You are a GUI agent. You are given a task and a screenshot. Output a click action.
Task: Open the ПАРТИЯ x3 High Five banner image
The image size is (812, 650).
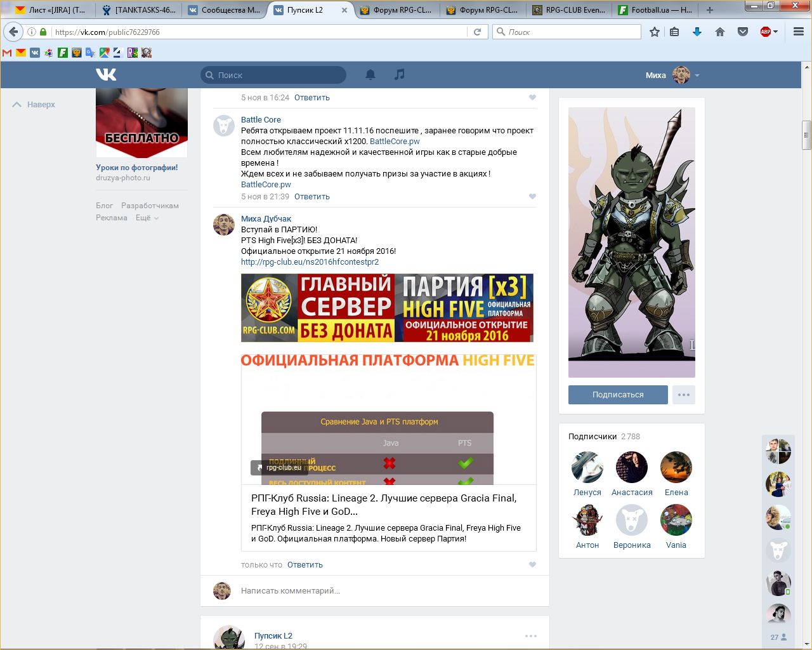click(x=387, y=308)
